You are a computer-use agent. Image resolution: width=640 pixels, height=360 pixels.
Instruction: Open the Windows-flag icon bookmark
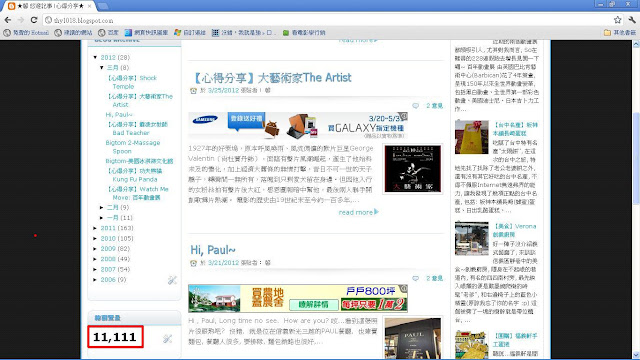coord(189,33)
